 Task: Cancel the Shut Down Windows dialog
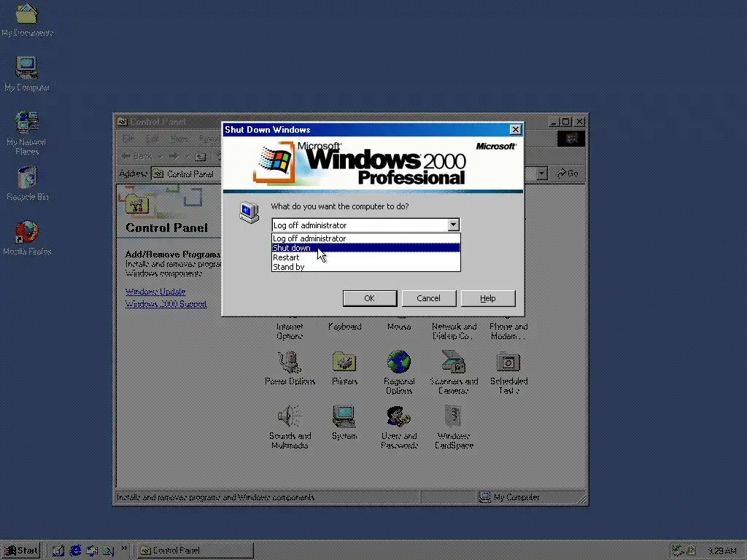(429, 298)
